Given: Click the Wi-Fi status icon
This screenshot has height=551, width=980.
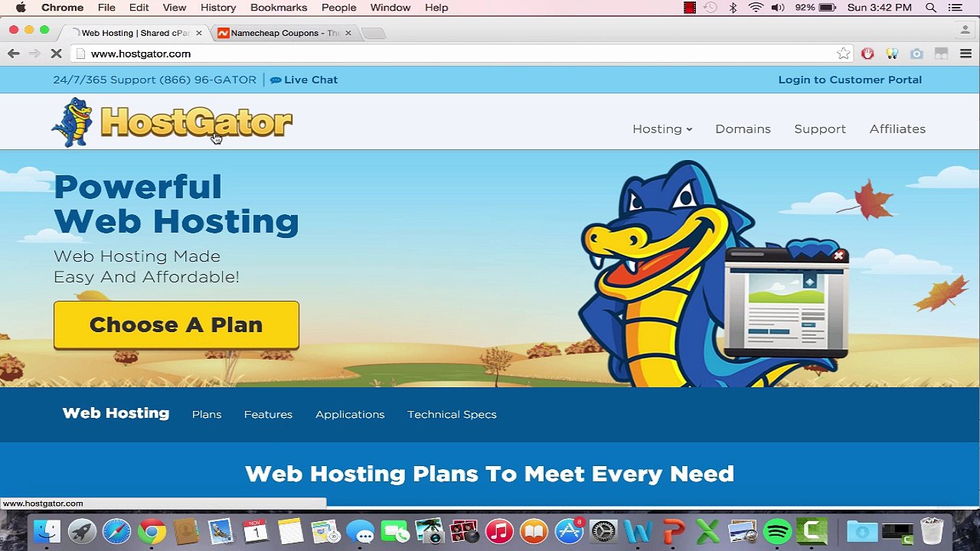Looking at the screenshot, I should point(756,8).
